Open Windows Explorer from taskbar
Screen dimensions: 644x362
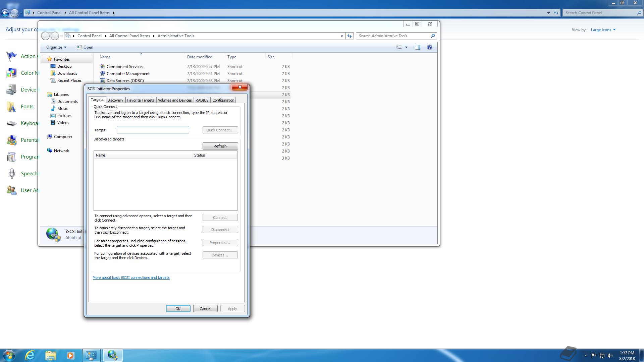click(x=50, y=355)
